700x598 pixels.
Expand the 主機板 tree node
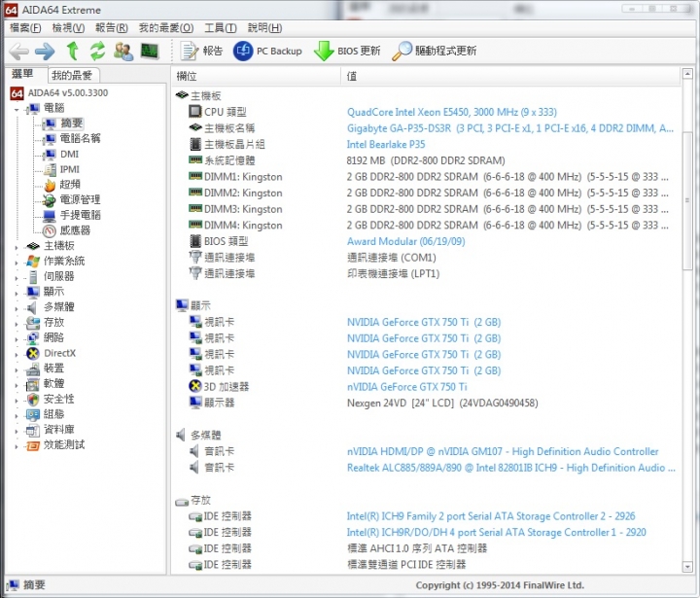17,247
